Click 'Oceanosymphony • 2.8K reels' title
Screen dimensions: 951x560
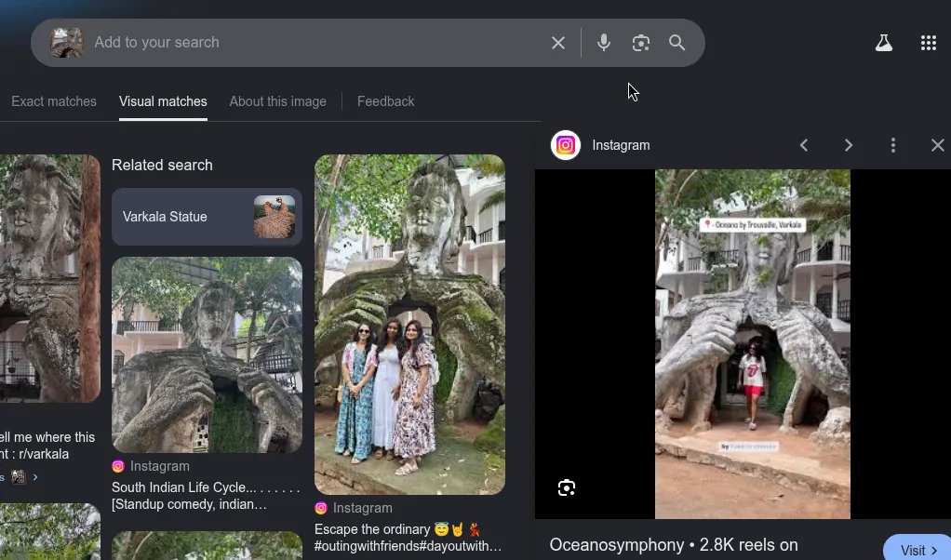(x=673, y=545)
